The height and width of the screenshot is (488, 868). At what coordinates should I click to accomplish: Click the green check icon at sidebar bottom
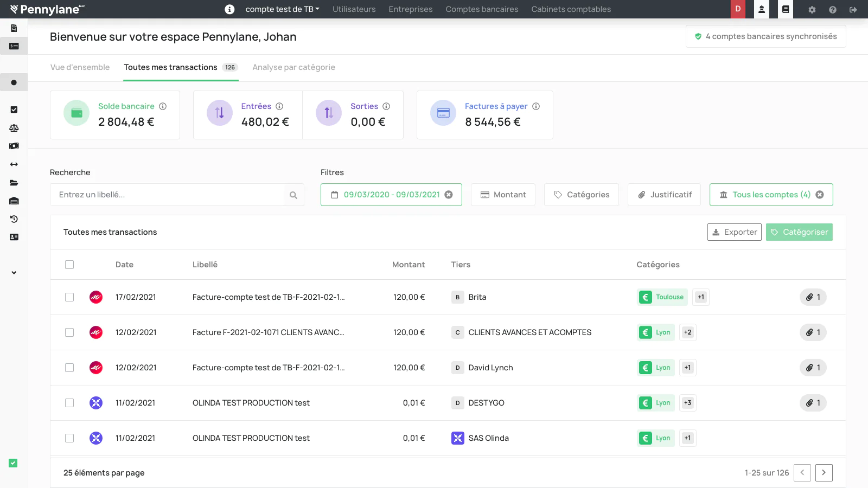pyautogui.click(x=13, y=463)
